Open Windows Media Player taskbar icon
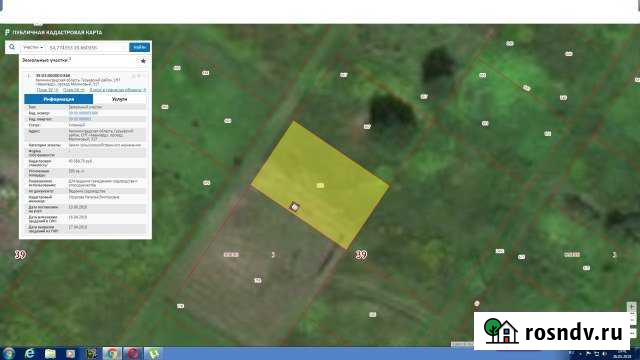This screenshot has width=640, height=360. tap(71, 353)
